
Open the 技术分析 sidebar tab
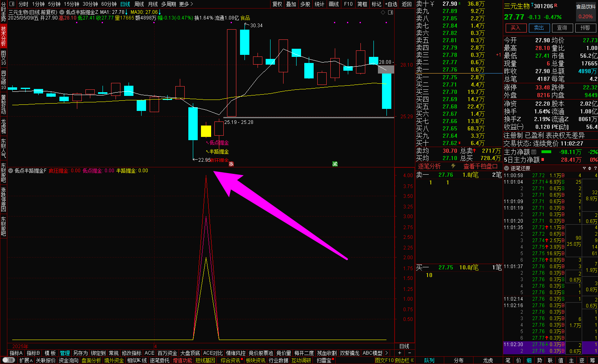3,36
